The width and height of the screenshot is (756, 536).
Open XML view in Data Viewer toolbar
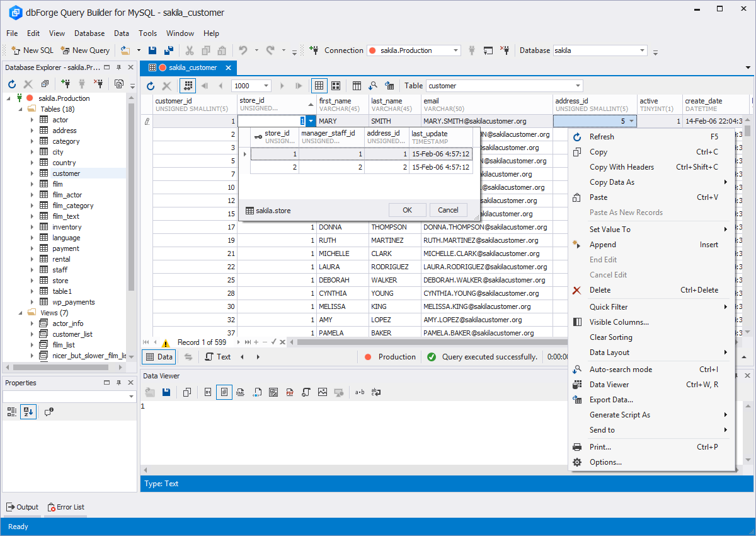click(x=240, y=392)
